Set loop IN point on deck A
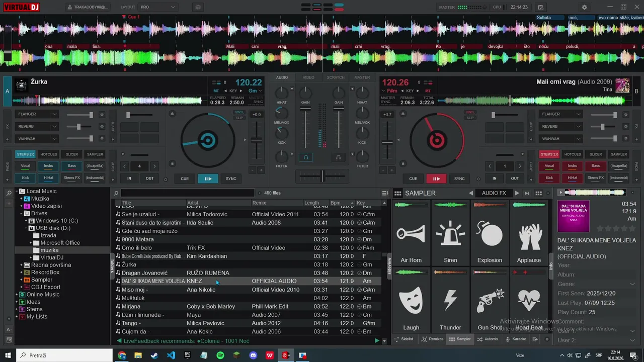644x362 pixels. pos(129,178)
